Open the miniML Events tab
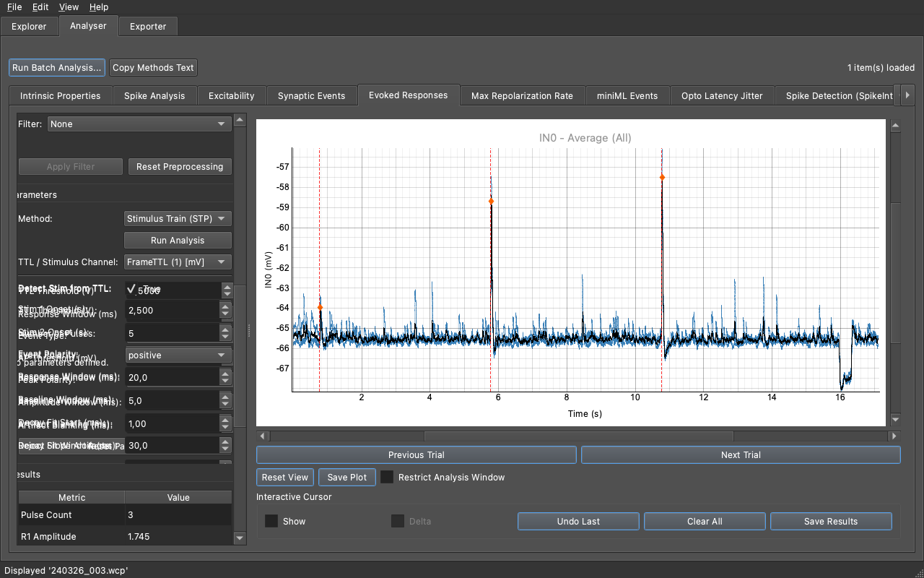Image resolution: width=924 pixels, height=578 pixels. pos(627,95)
